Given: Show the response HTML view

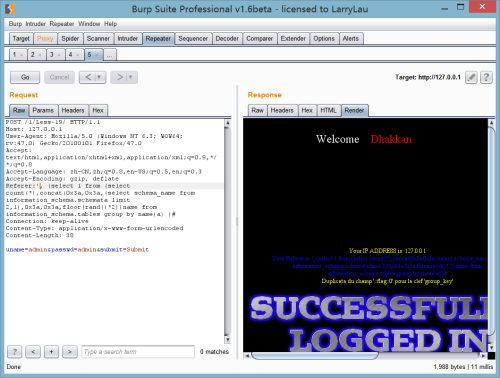Looking at the screenshot, I should point(328,110).
